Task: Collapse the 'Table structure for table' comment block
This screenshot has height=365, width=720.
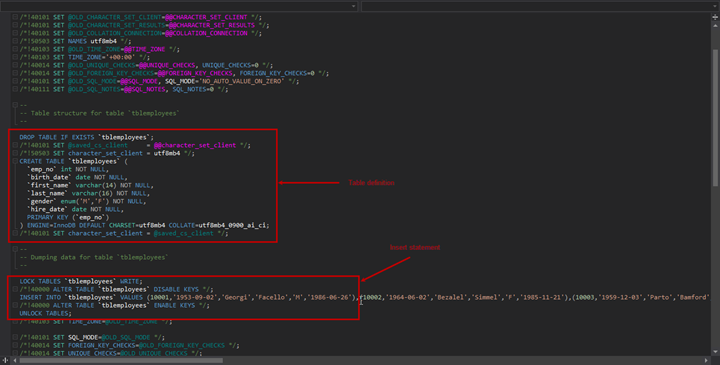Action: 15,105
